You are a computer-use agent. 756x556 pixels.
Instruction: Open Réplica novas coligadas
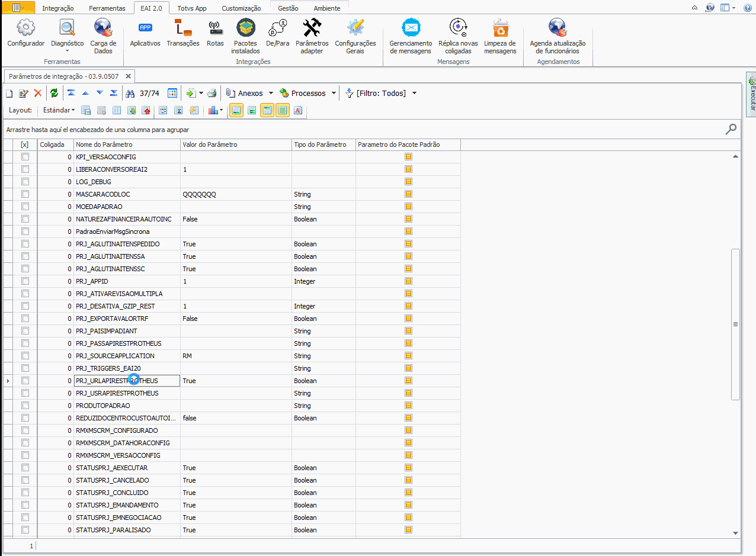click(x=458, y=36)
